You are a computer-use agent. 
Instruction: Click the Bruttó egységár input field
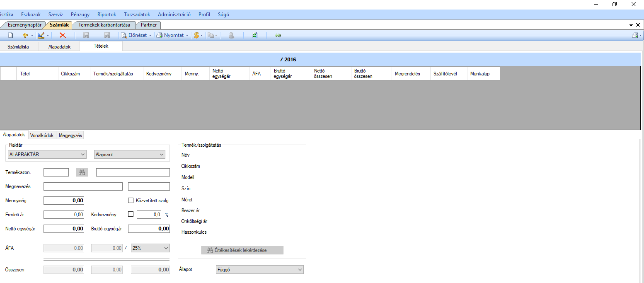[x=149, y=228]
